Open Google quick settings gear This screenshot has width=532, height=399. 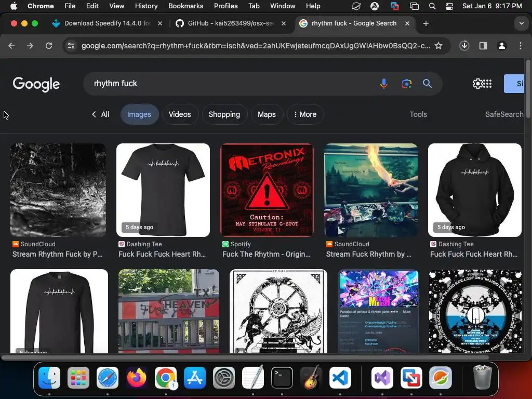tap(477, 84)
